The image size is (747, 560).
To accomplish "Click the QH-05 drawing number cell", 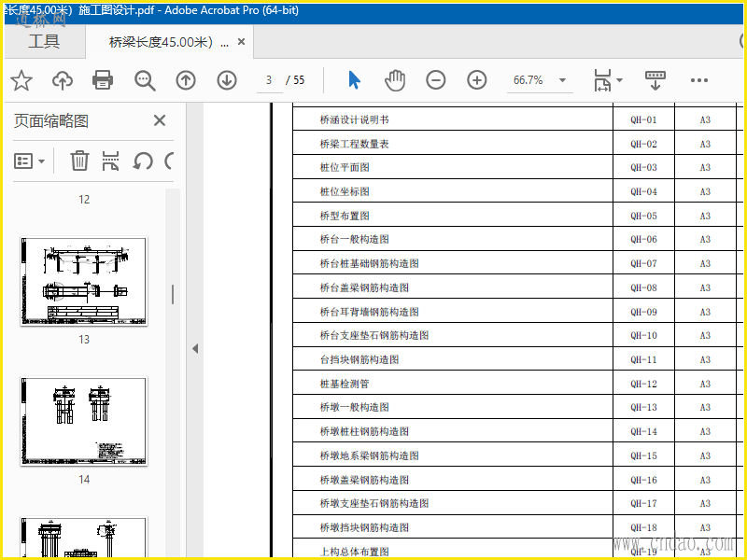I will coord(643,216).
